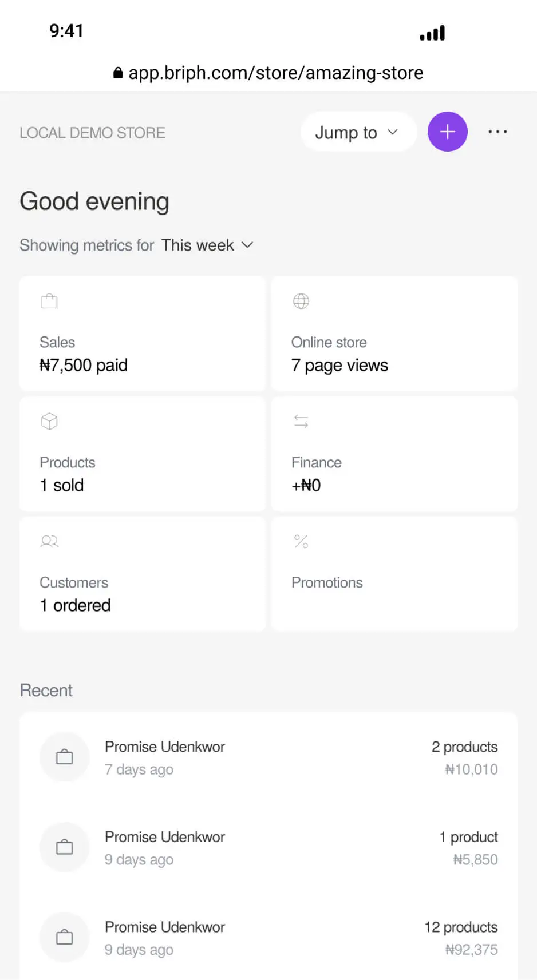Click the Online store globe icon
The height and width of the screenshot is (980, 537).
[301, 301]
